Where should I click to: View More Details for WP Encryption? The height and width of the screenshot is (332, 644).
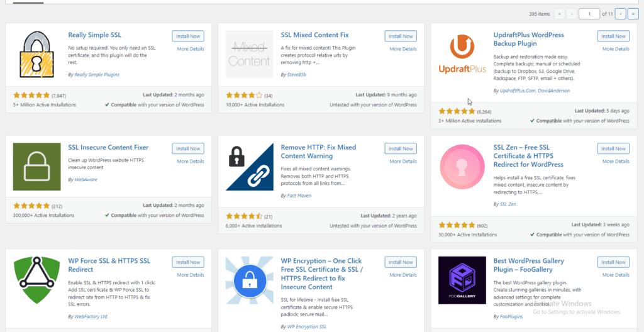(x=403, y=275)
